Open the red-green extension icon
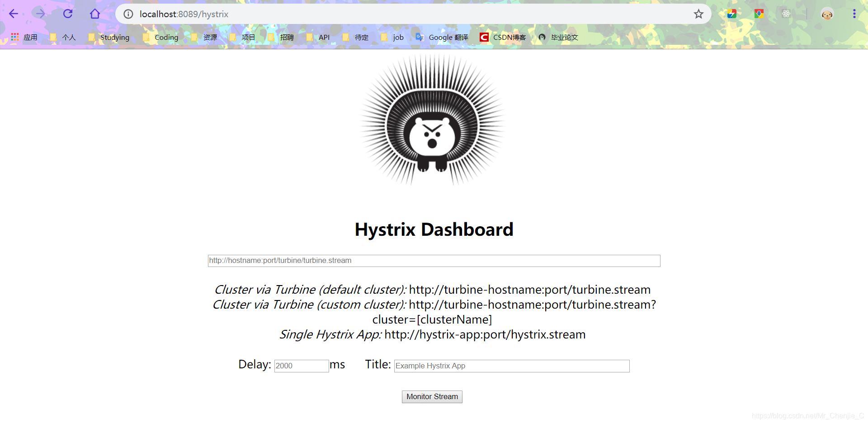The height and width of the screenshot is (424, 868). (759, 14)
